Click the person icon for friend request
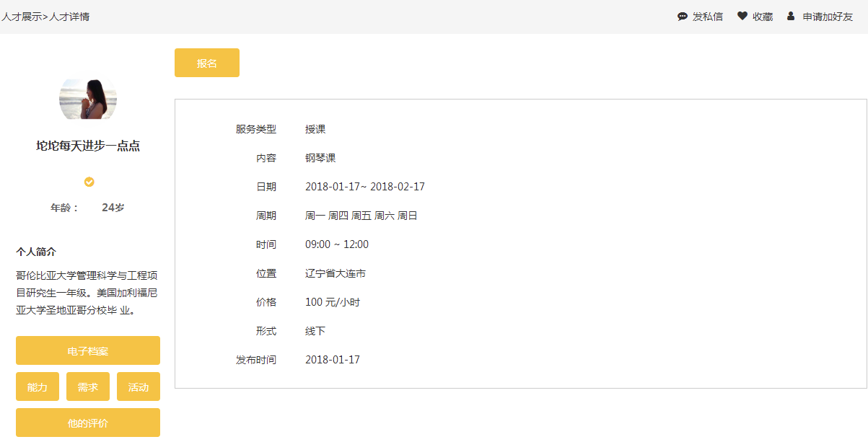The width and height of the screenshot is (868, 442). pyautogui.click(x=791, y=16)
